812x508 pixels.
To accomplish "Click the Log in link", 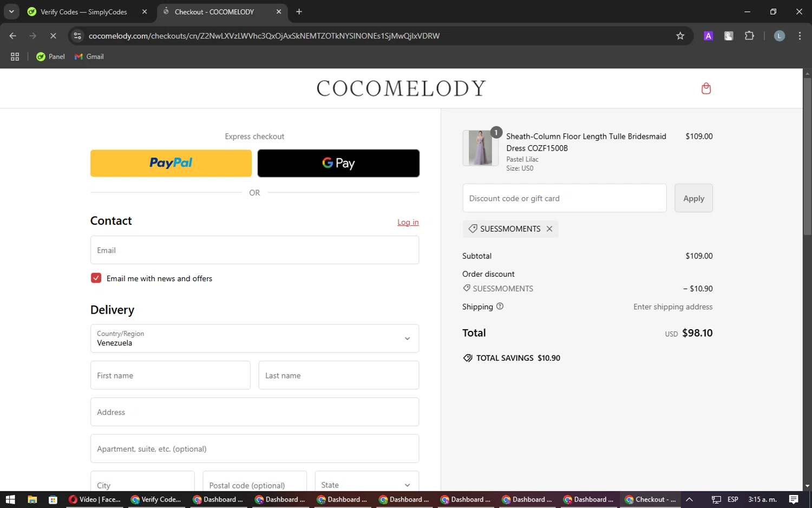I will point(408,222).
